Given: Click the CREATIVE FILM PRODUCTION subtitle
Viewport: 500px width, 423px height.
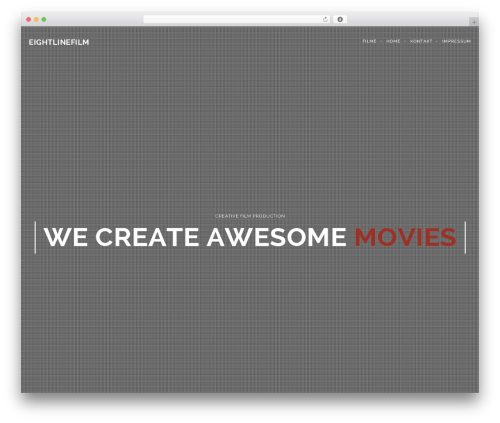Looking at the screenshot, I should point(250,216).
